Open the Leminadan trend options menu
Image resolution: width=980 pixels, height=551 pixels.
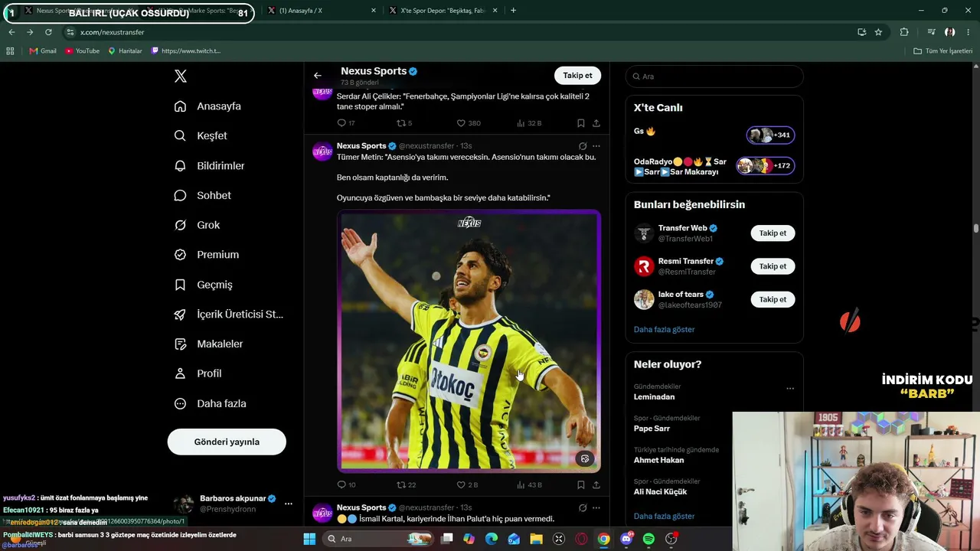pos(790,389)
